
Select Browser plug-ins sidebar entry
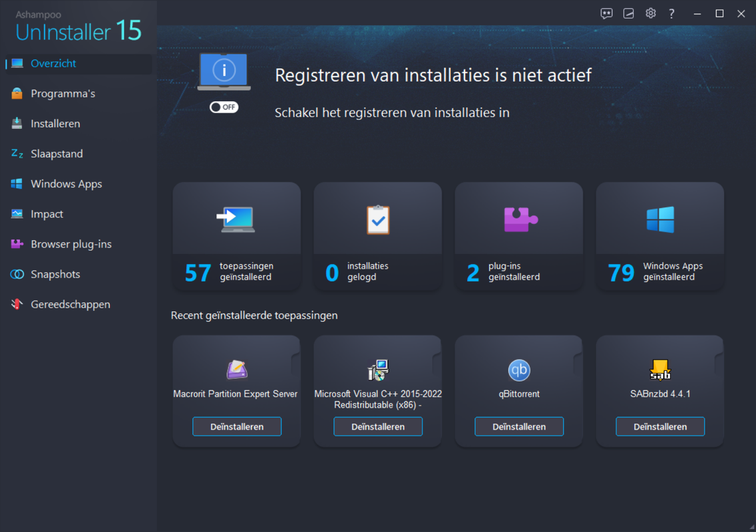click(x=79, y=244)
